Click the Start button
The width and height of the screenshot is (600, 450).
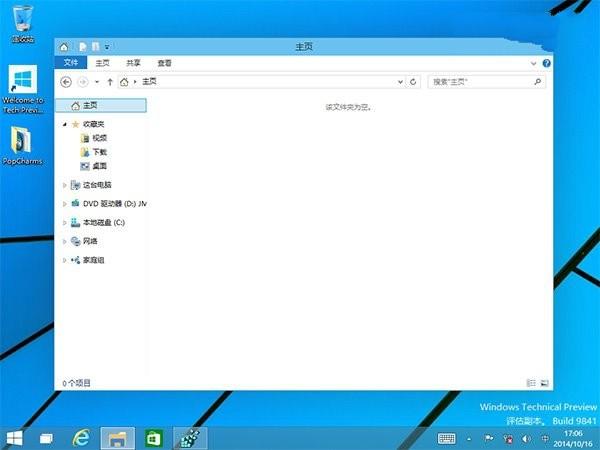pos(15,437)
